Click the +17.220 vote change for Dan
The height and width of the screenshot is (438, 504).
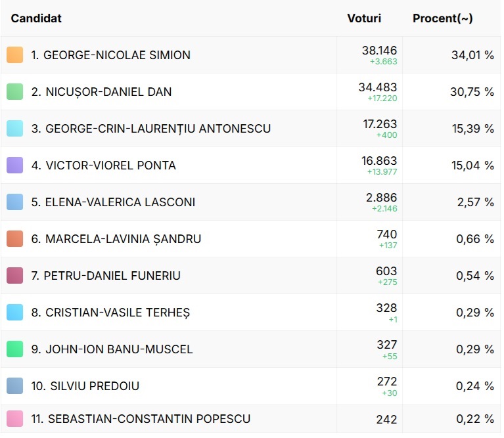382,99
